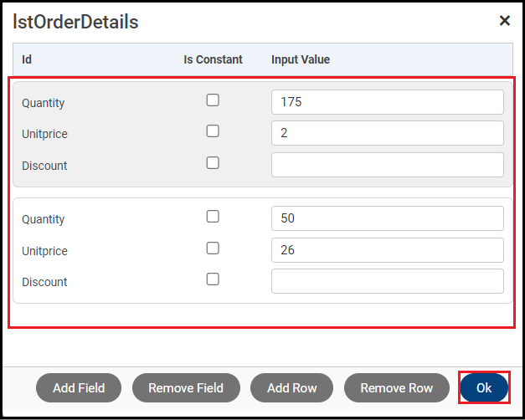
Task: Check Is Constant for second row's Quantity
Action: (x=213, y=217)
